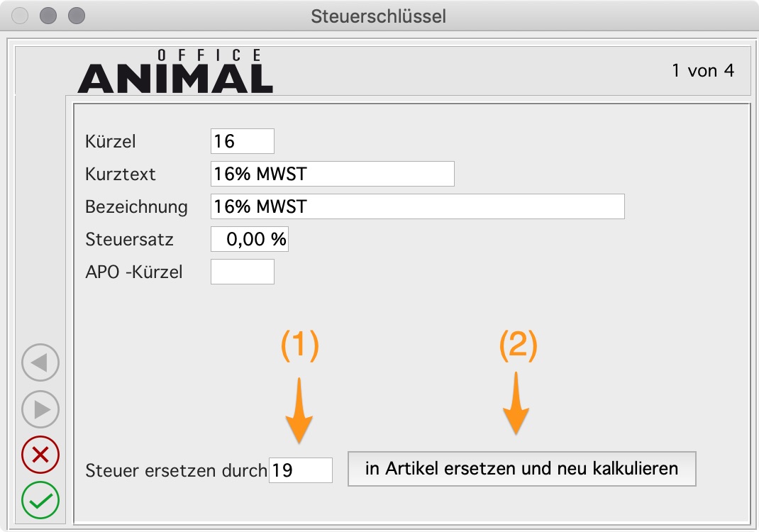Viewport: 759px width, 532px height.
Task: Confirm changes with the green checkmark icon
Action: pyautogui.click(x=40, y=500)
